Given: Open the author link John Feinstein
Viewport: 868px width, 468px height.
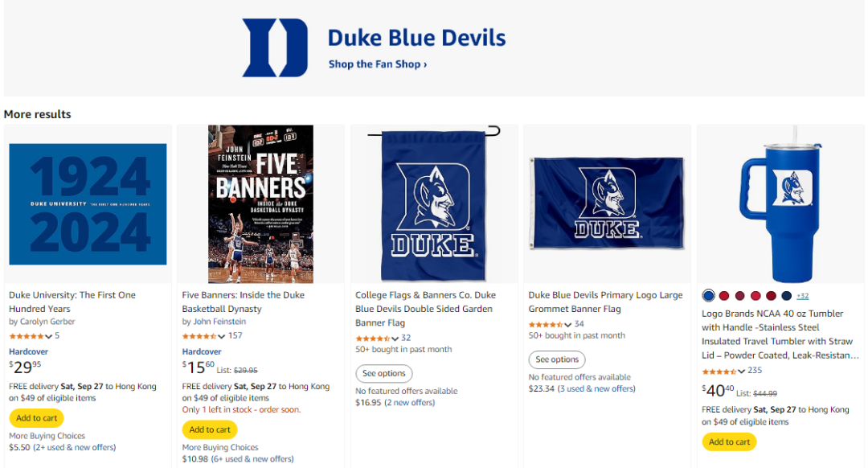Looking at the screenshot, I should (x=219, y=322).
